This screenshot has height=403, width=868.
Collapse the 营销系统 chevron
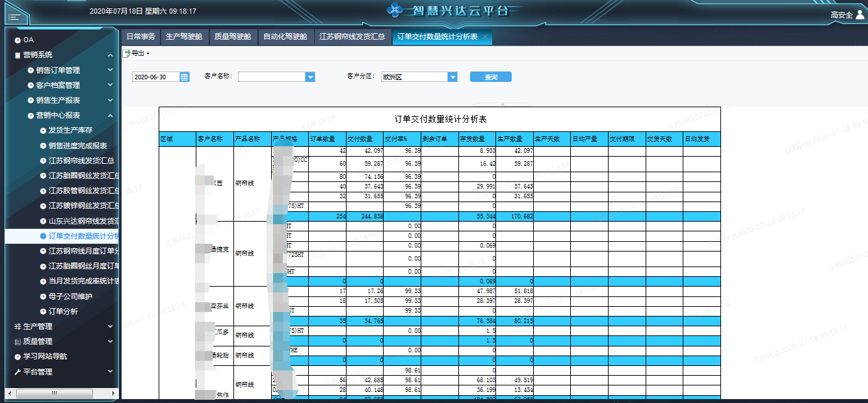click(x=111, y=55)
